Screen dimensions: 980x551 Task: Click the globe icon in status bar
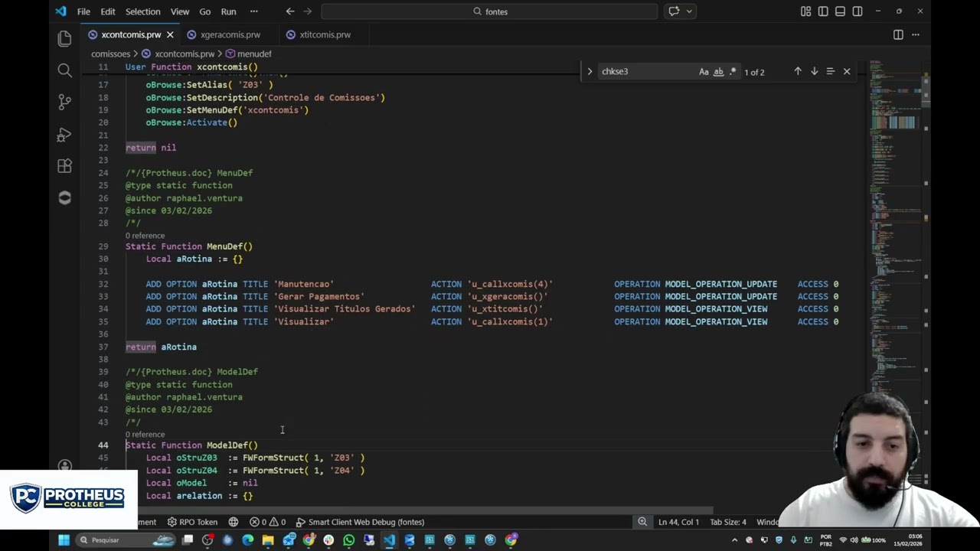pos(234,522)
